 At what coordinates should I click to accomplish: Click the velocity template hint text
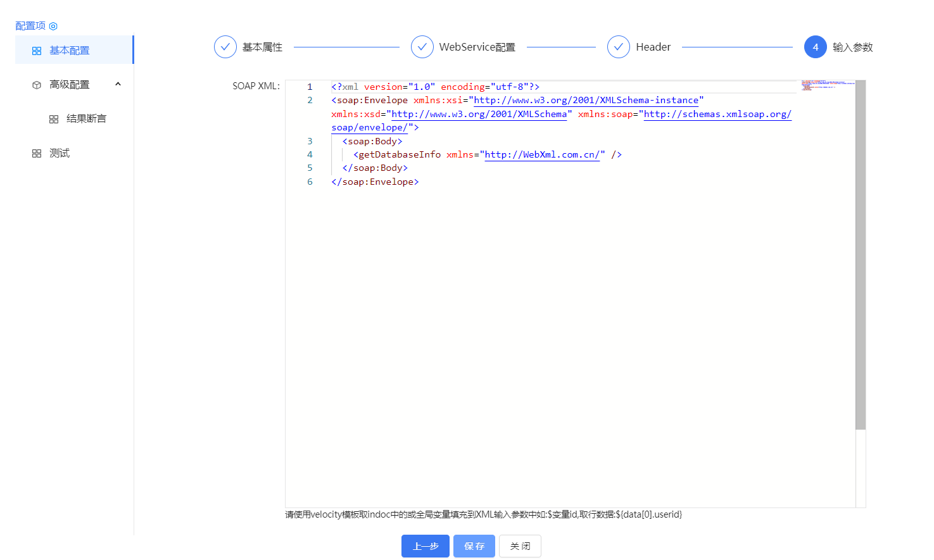tap(484, 514)
